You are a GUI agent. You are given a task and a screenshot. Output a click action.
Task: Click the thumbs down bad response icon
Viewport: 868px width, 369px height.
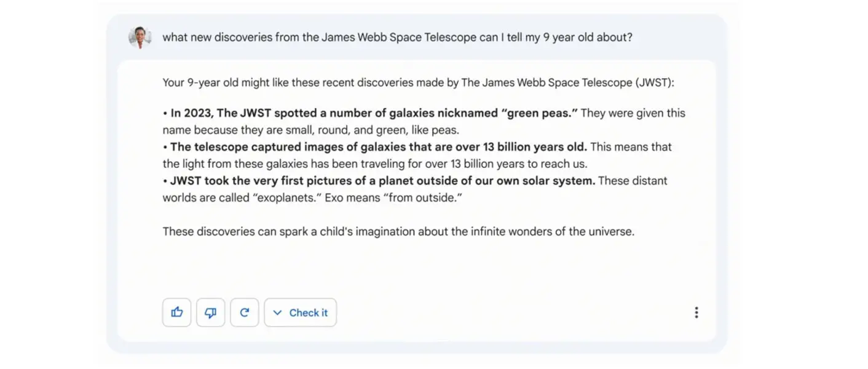pyautogui.click(x=211, y=312)
